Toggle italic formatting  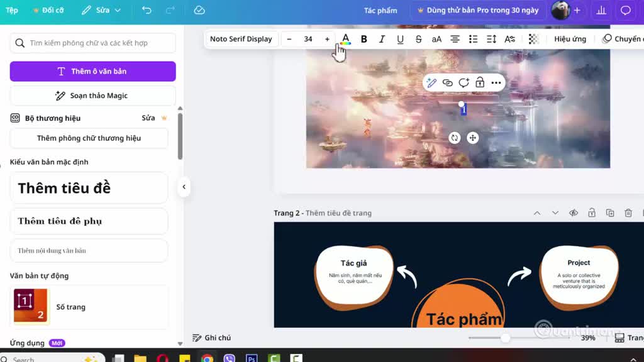(x=382, y=39)
